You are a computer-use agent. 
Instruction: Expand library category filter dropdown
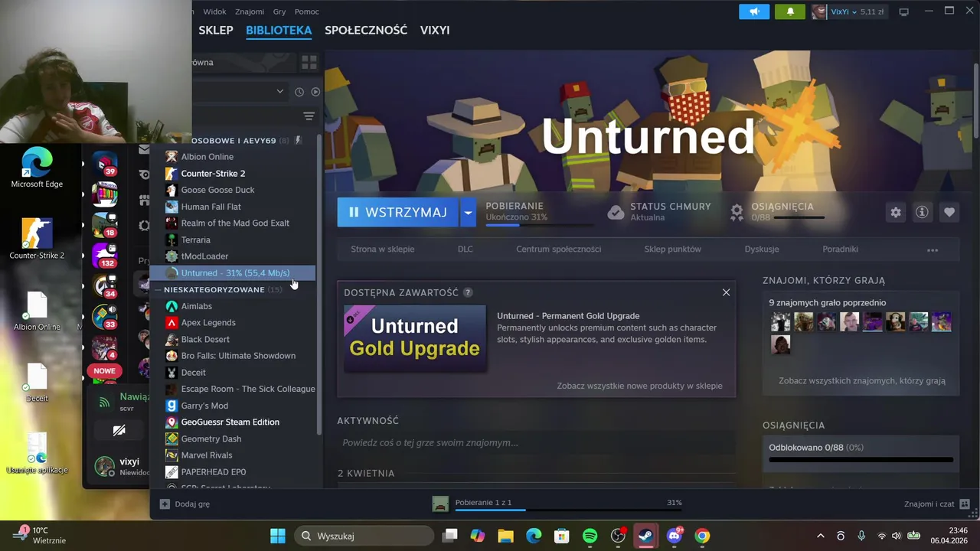pos(279,92)
